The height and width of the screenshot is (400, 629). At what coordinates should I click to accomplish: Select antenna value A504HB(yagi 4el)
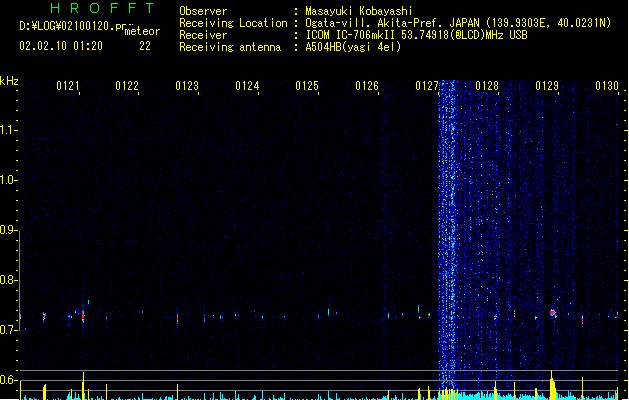tap(353, 47)
